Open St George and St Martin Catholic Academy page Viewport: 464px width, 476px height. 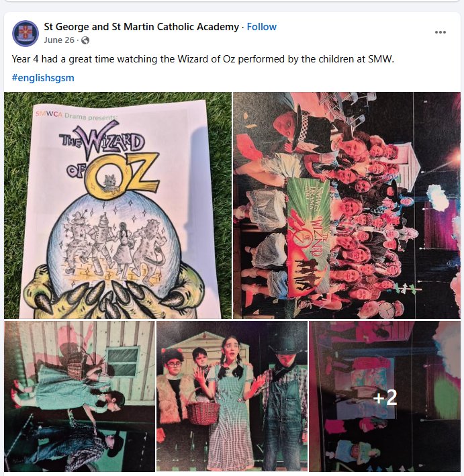tap(141, 27)
